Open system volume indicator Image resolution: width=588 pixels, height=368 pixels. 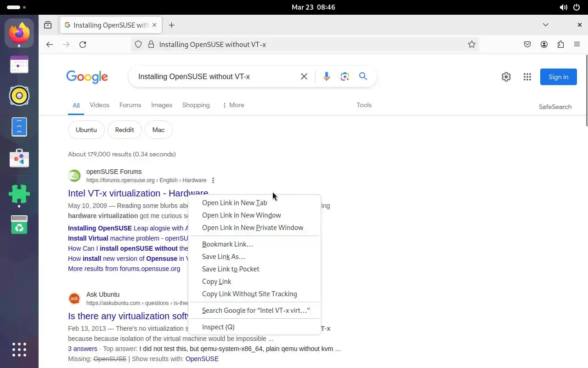563,7
